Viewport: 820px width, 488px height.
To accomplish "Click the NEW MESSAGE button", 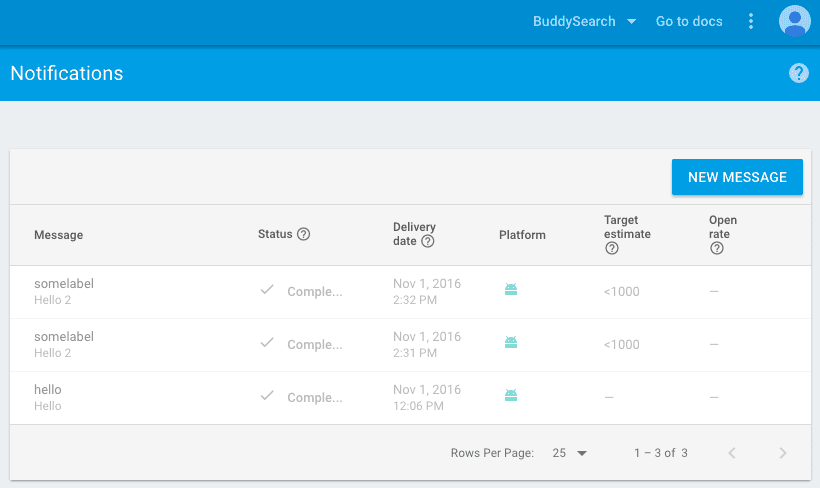I will [737, 177].
